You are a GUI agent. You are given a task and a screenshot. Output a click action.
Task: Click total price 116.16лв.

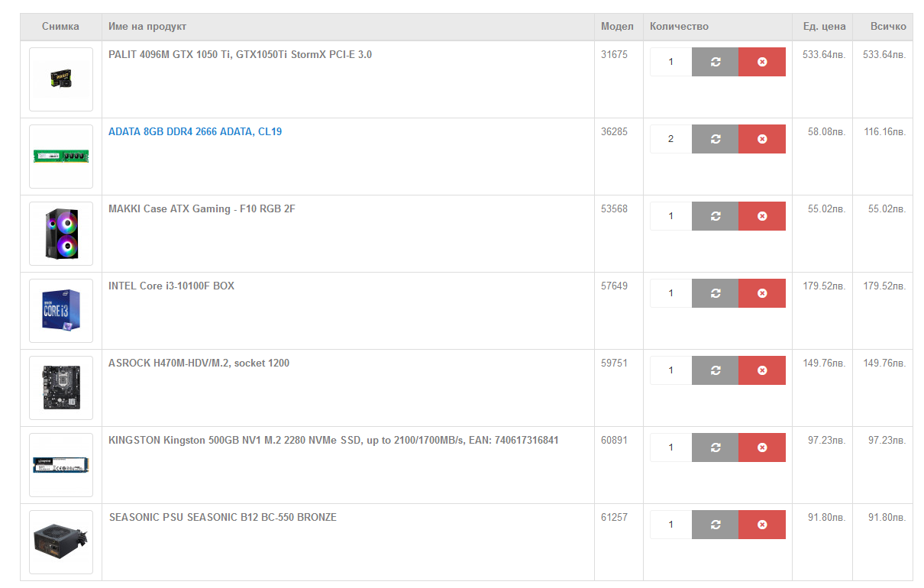point(885,131)
